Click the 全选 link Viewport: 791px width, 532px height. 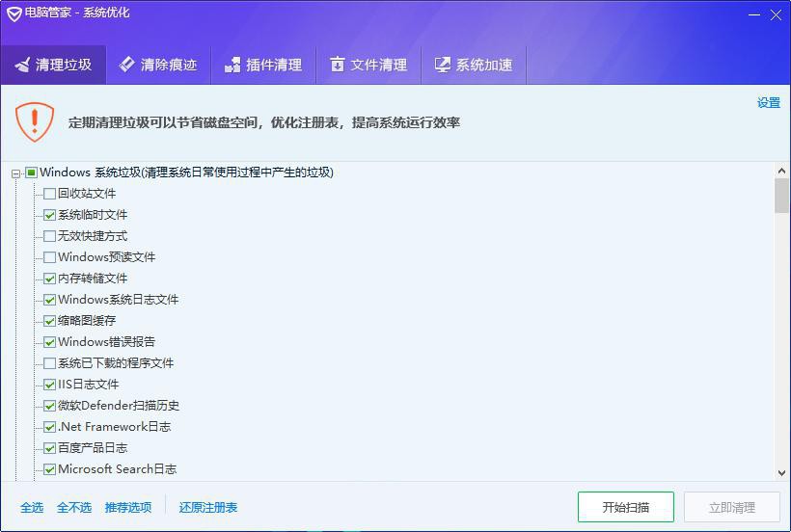click(32, 507)
